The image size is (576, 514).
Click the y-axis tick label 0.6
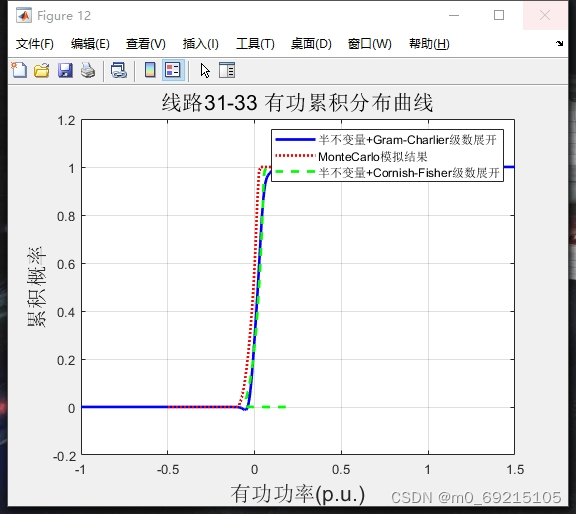[66, 265]
